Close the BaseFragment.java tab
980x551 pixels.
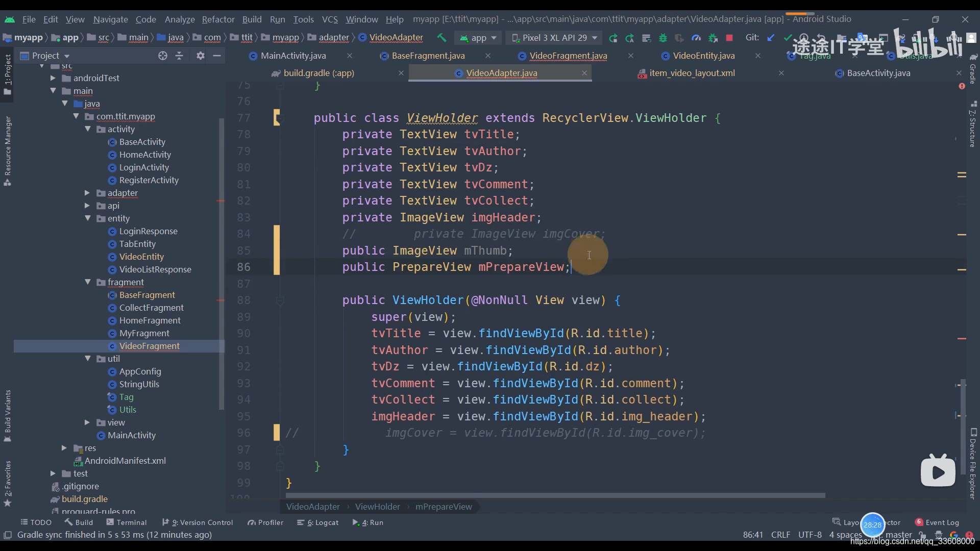488,56
